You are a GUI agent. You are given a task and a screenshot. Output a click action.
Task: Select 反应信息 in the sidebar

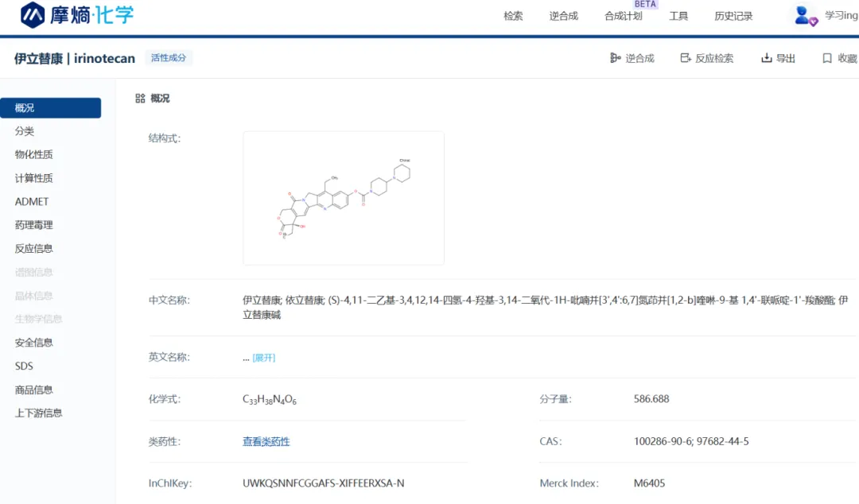[34, 249]
